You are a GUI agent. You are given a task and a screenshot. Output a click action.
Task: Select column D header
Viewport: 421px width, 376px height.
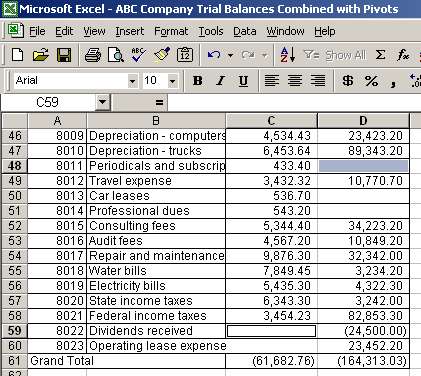coord(363,121)
